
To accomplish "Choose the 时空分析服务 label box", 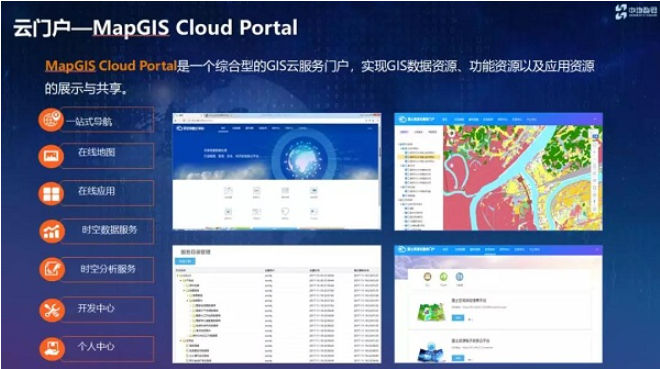I will (108, 269).
